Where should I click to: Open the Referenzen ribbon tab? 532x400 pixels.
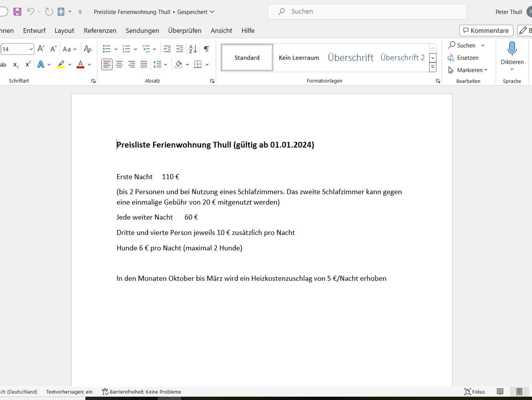click(x=100, y=31)
